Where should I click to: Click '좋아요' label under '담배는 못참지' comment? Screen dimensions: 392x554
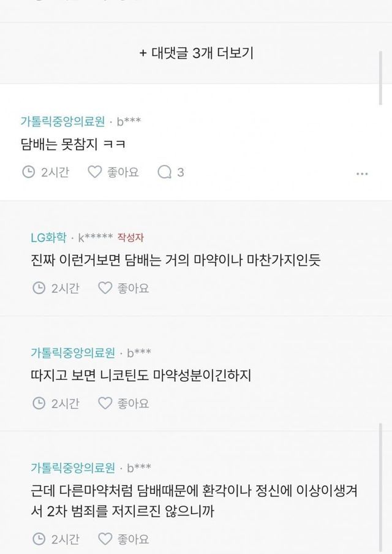click(x=123, y=172)
